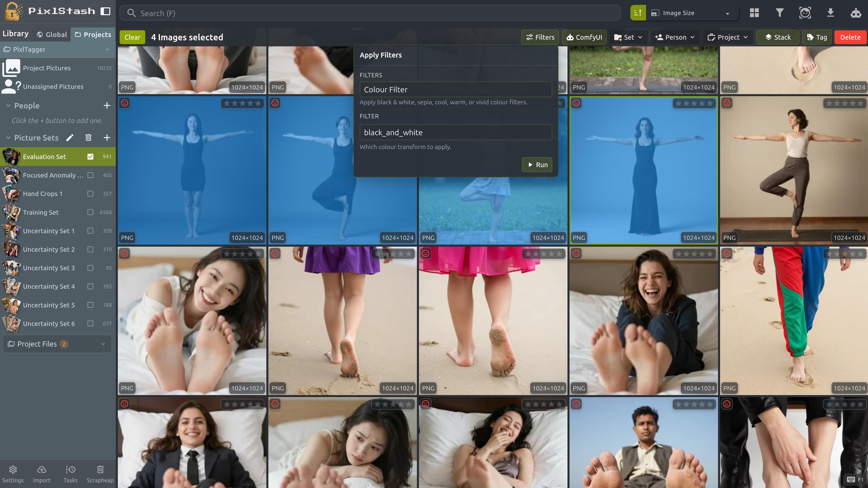868x488 pixels.
Task: Enable the Hand Crops 1 checkbox
Action: (x=90, y=194)
